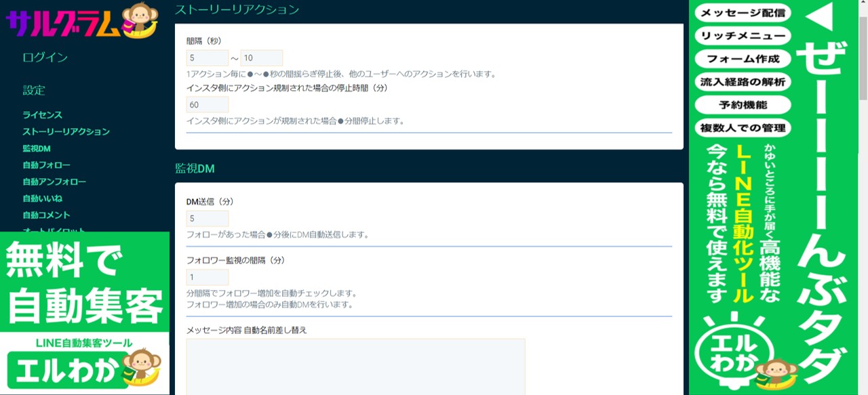Click into the メッセージ内容 text area
The width and height of the screenshot is (868, 395).
[x=356, y=367]
